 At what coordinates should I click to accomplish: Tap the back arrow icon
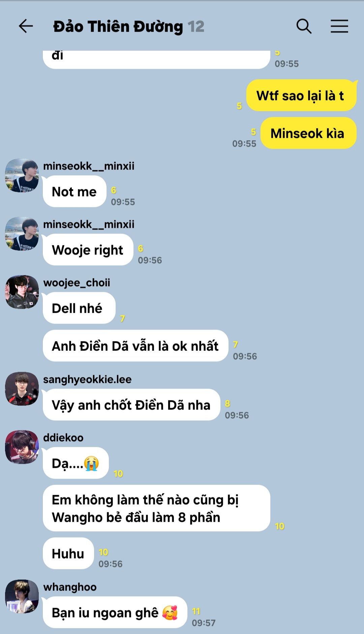point(26,26)
